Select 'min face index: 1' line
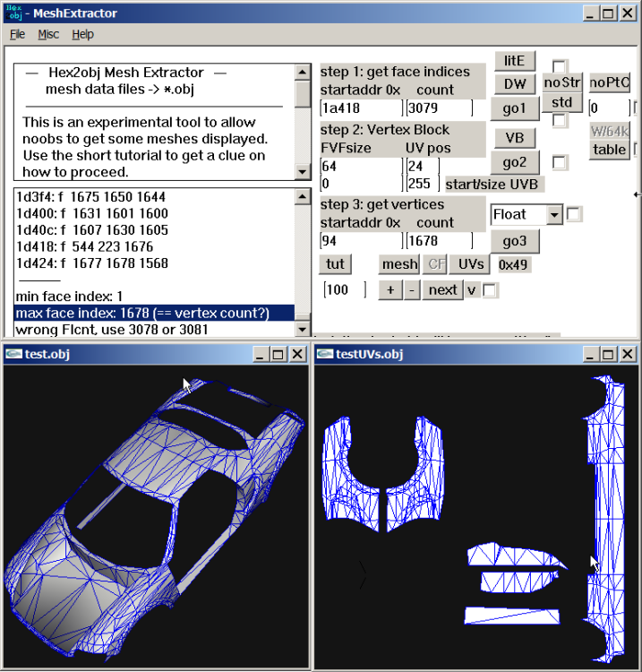This screenshot has width=642, height=672. (x=69, y=297)
